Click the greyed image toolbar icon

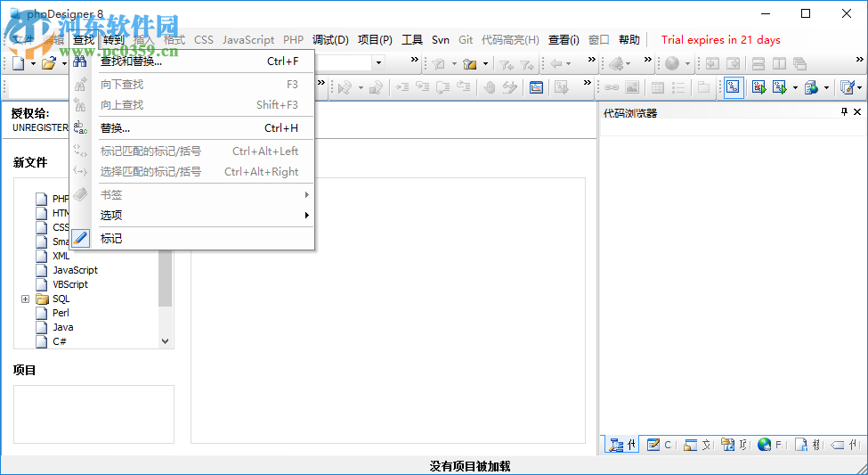click(632, 87)
